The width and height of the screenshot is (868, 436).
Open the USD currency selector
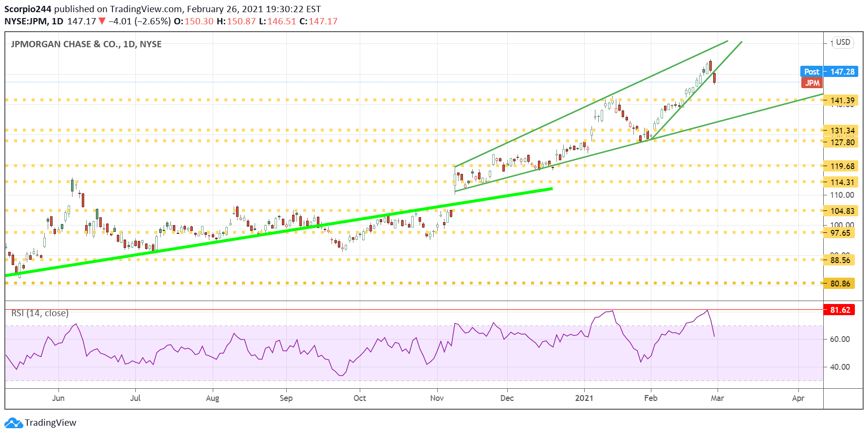843,42
